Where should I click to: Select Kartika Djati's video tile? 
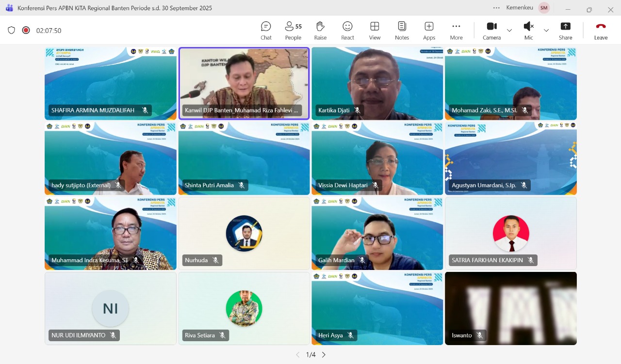377,83
